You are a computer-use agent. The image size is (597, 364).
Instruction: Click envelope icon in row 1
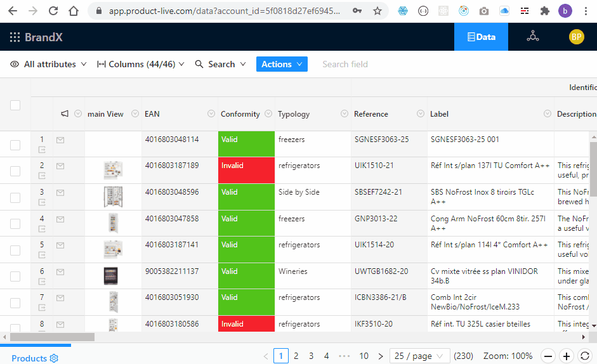(60, 140)
